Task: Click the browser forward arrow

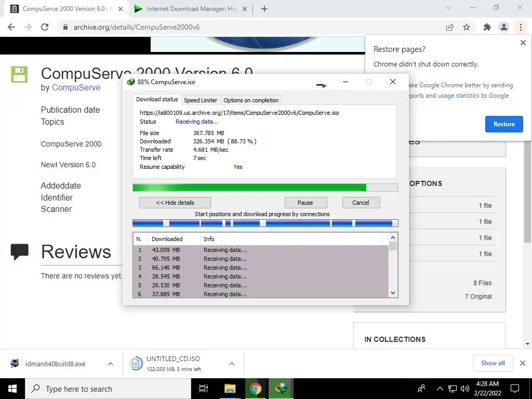Action: (x=28, y=27)
